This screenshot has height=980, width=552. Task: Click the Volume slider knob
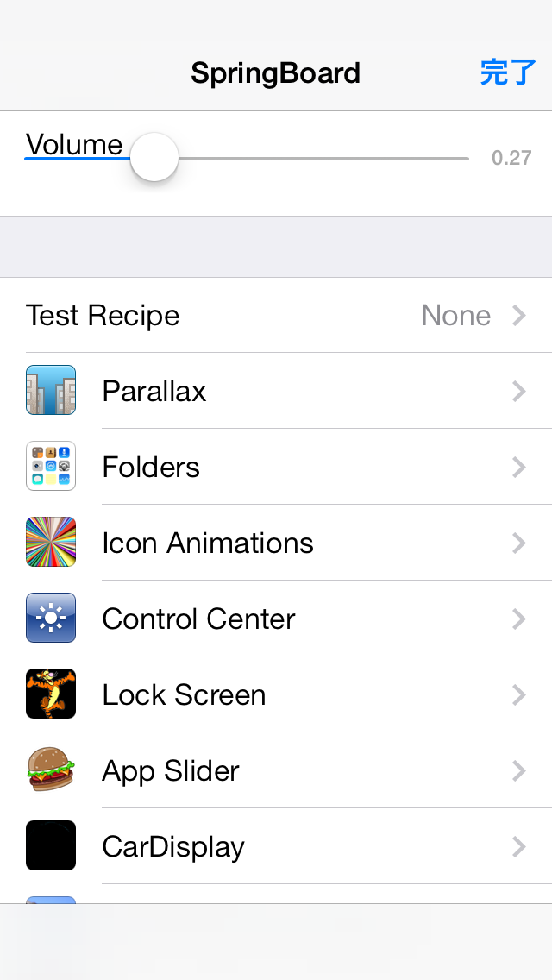(154, 158)
